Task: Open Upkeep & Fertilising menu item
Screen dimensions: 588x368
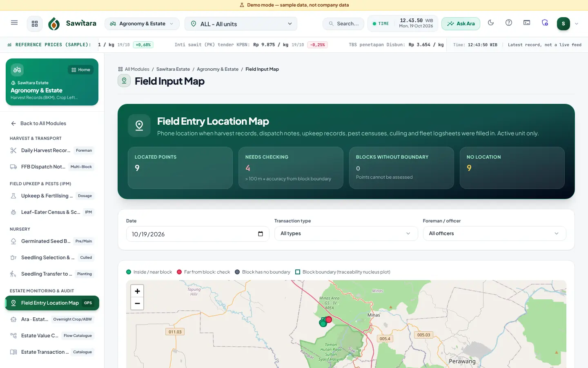Action: [52, 196]
